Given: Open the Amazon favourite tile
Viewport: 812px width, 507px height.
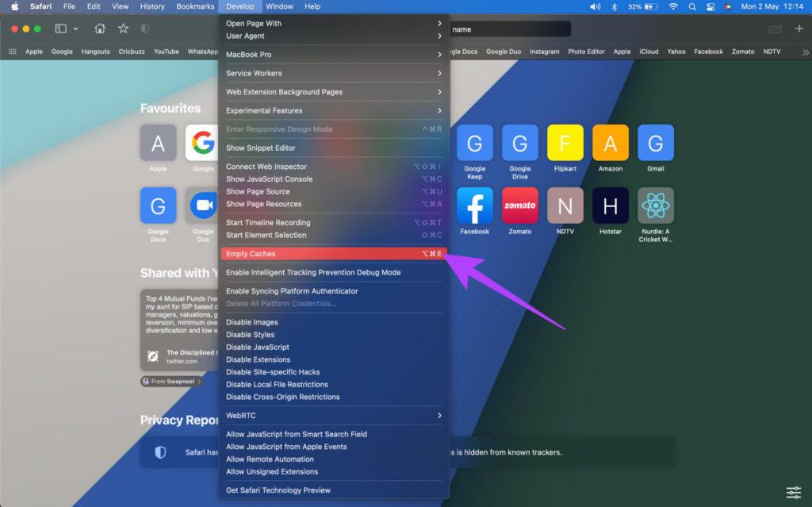Looking at the screenshot, I should [x=610, y=143].
